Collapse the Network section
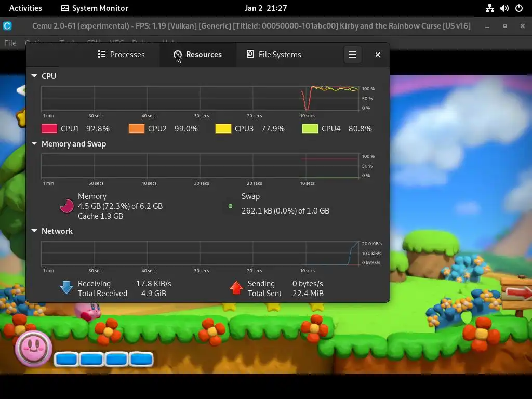This screenshot has width=532, height=399. point(34,231)
